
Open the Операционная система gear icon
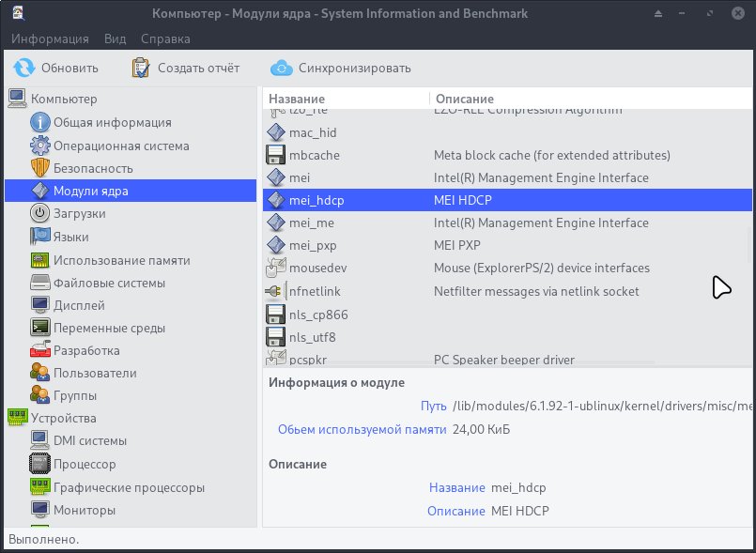coord(39,146)
